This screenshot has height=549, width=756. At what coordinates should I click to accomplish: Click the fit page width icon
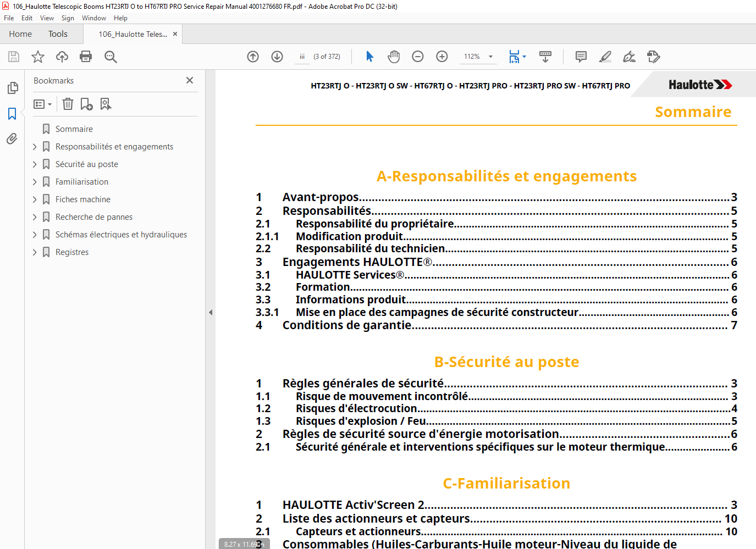tap(514, 57)
